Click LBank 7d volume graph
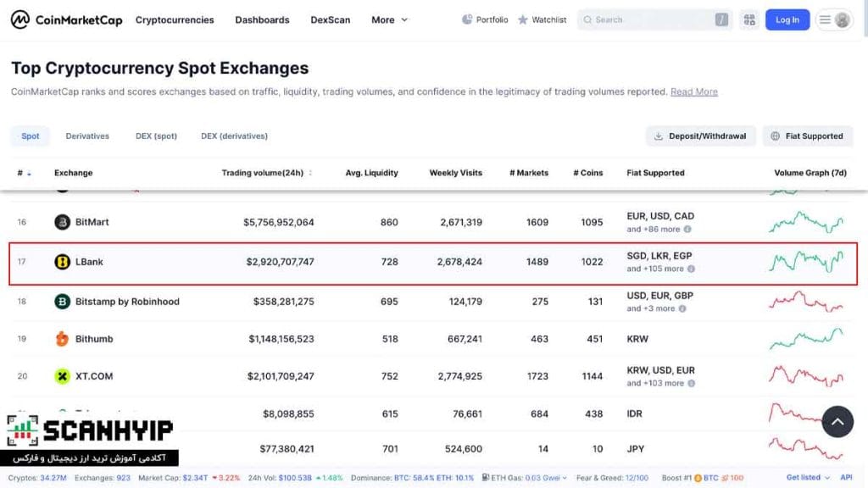868x488 pixels. click(806, 261)
